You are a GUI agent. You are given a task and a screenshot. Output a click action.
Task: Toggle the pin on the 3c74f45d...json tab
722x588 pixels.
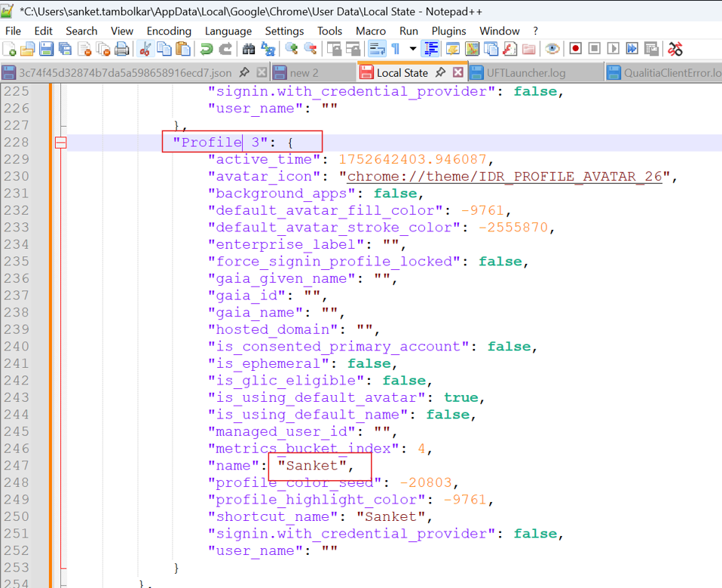click(244, 72)
